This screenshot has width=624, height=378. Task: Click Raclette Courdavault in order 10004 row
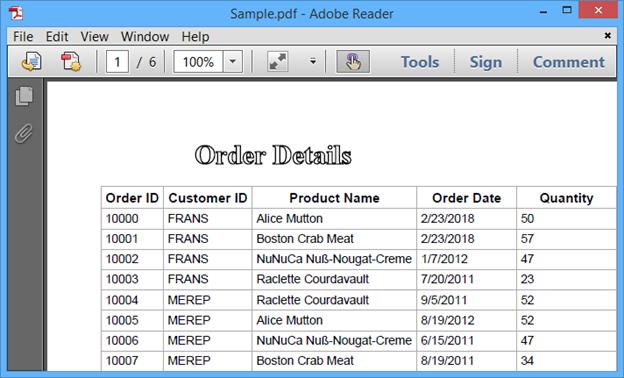(312, 300)
